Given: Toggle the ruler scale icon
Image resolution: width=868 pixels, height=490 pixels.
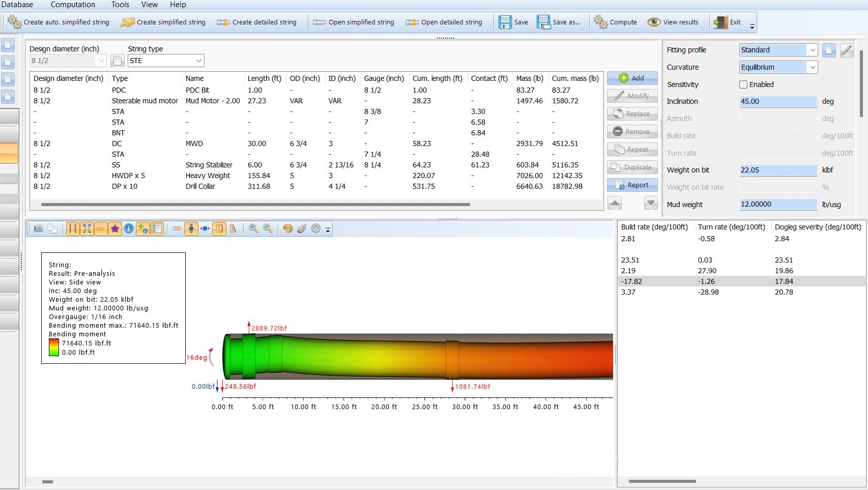Looking at the screenshot, I should tap(101, 228).
